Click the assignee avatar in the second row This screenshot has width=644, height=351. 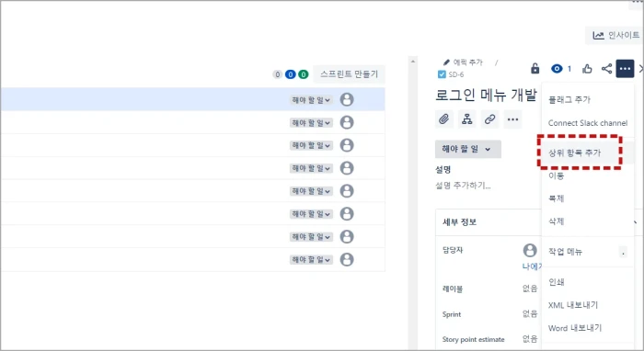(347, 122)
